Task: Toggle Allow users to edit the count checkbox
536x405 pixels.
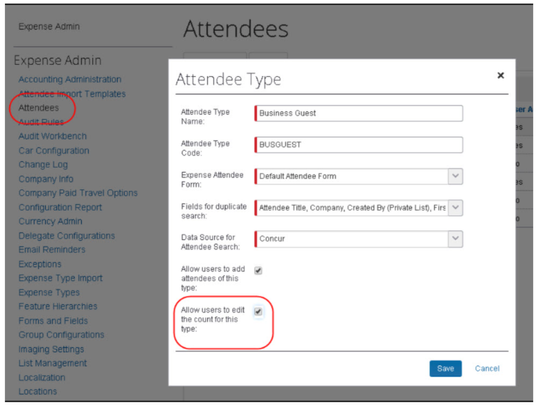Action: pos(258,312)
